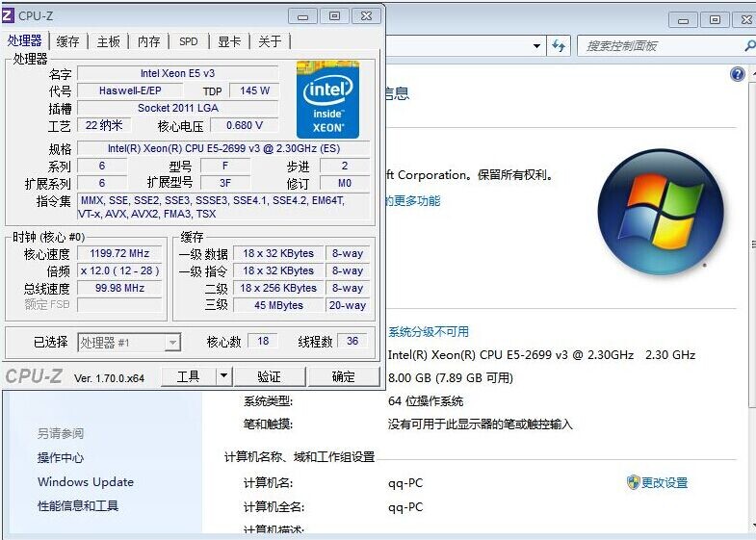Click the 倍频 value x 12.0 (12 - 28)
Viewport: 756px width, 540px height.
(119, 270)
